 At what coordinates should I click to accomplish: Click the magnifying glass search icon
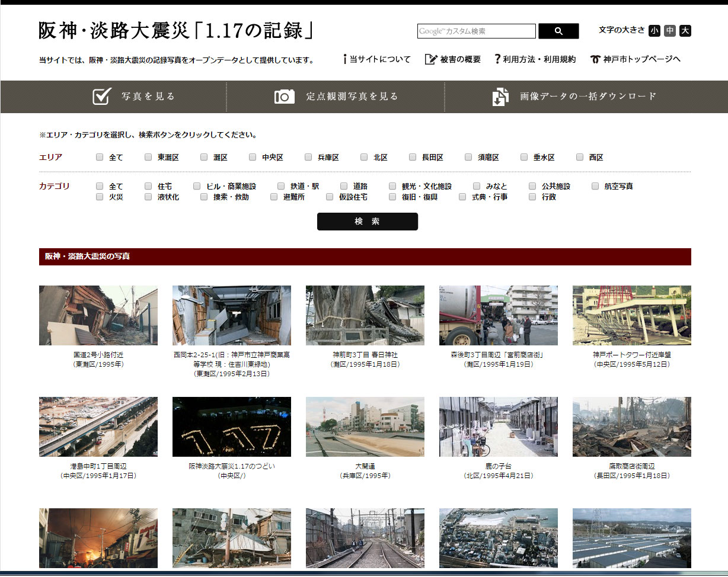[558, 31]
